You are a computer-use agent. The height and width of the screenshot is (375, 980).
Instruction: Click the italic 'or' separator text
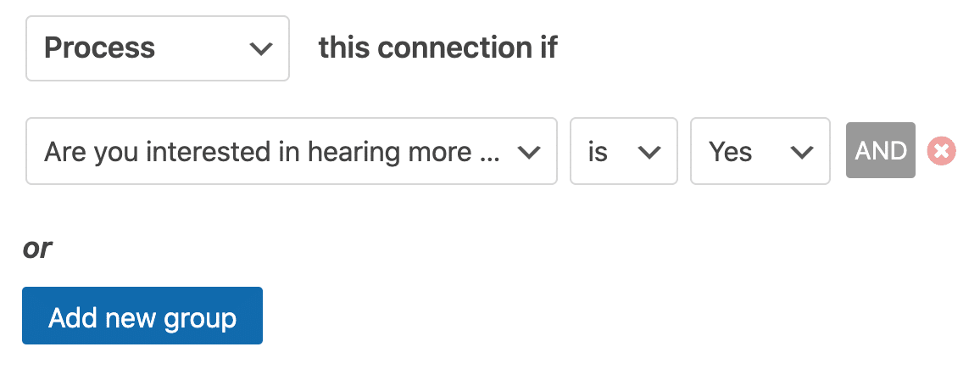click(x=37, y=249)
